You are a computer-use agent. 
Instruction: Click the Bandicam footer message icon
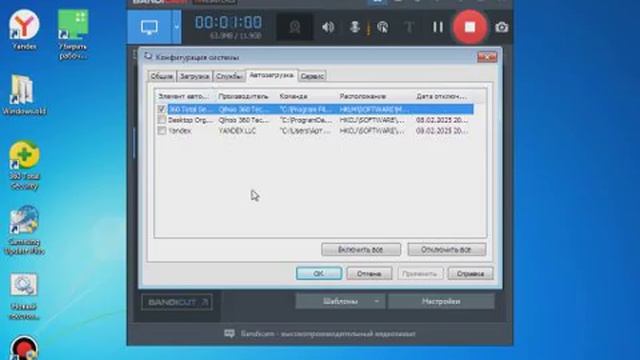(x=229, y=333)
